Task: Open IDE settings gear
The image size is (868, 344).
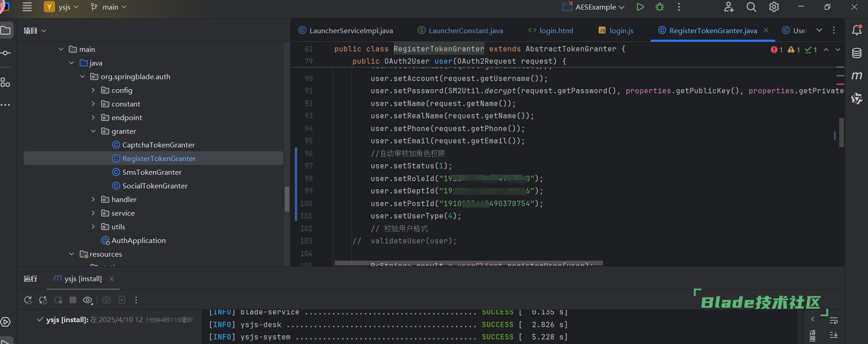Action: click(x=774, y=7)
